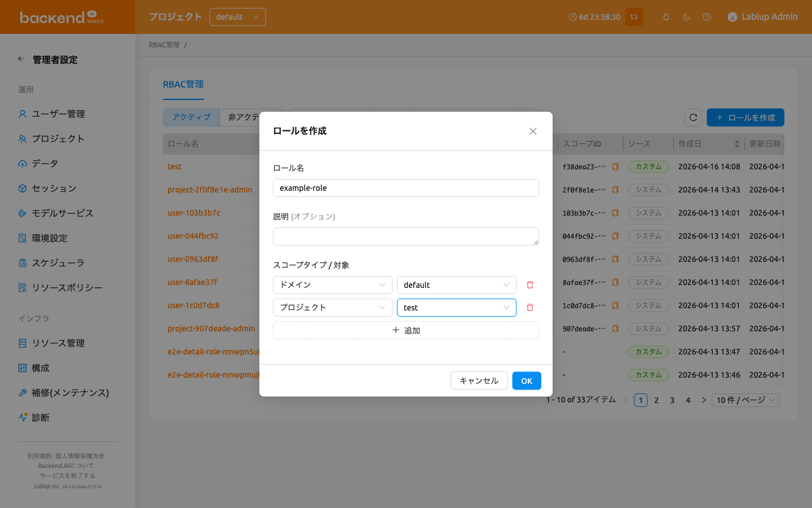Open the default project selector in header
This screenshot has height=508, width=812.
[237, 17]
